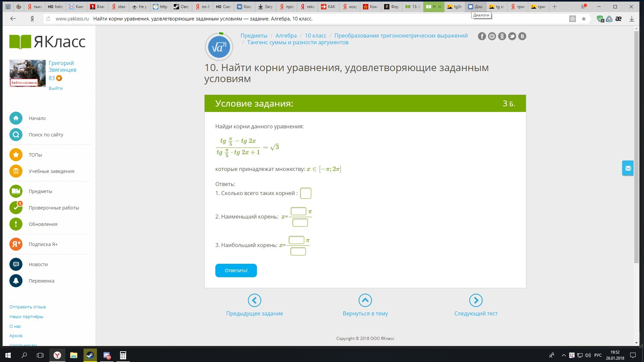Image resolution: width=644 pixels, height=362 pixels.
Task: Open the blue envelope feedback icon
Action: 628,168
